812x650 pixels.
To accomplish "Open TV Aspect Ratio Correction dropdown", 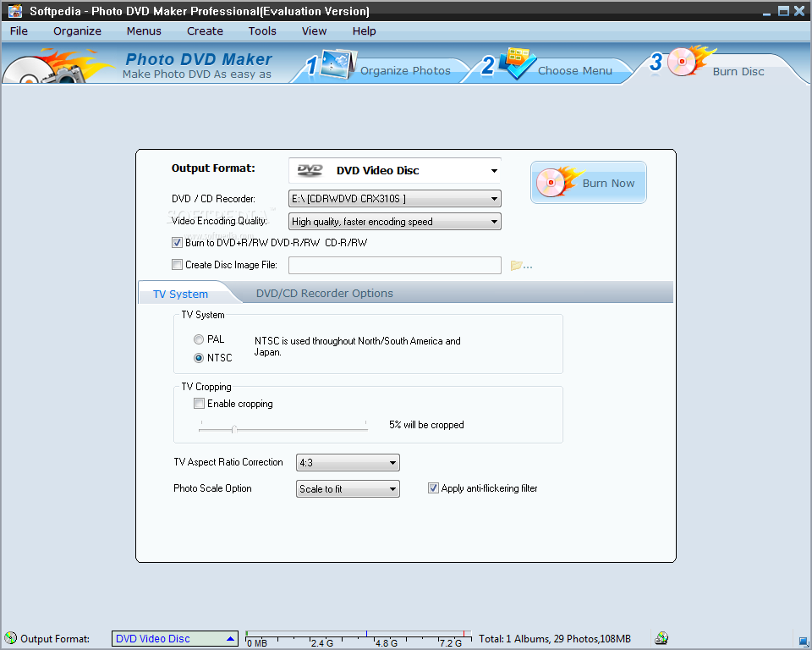I will coord(348,462).
